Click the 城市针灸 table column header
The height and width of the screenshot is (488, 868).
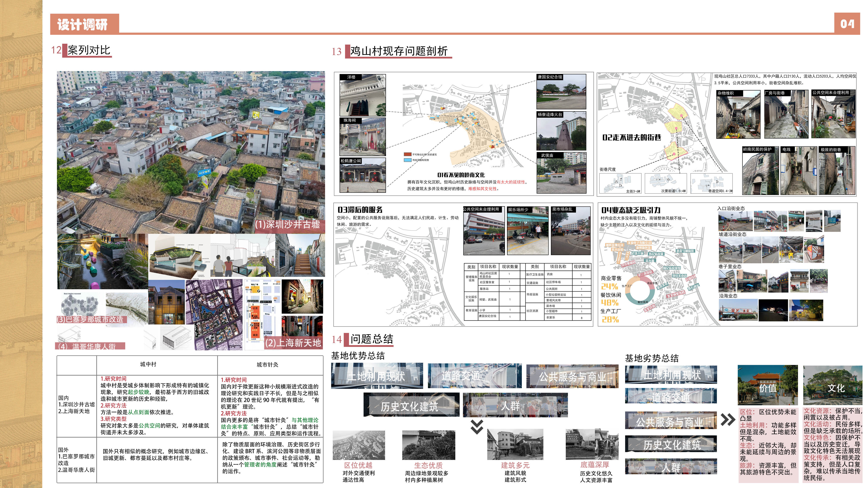pos(267,365)
